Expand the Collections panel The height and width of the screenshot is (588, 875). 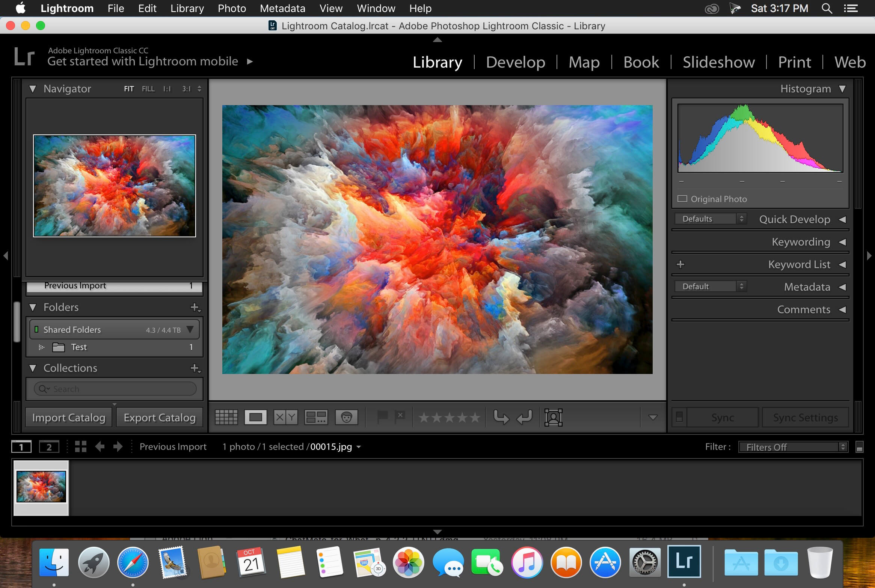tap(33, 368)
